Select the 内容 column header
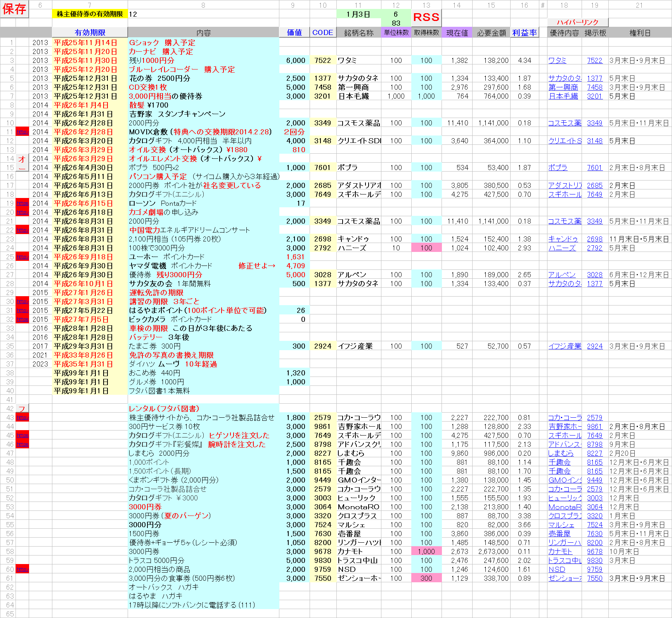 tap(204, 33)
